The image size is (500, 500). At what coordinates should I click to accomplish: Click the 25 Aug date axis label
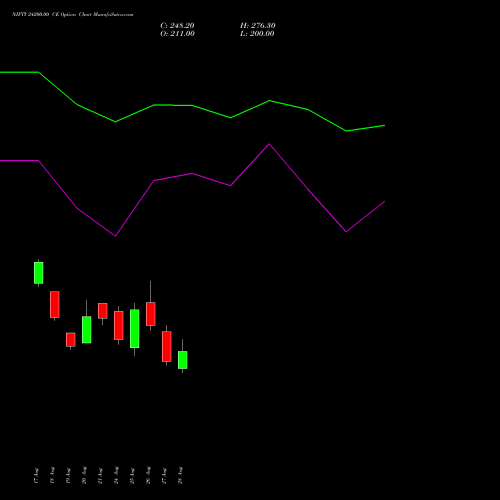pos(132,476)
